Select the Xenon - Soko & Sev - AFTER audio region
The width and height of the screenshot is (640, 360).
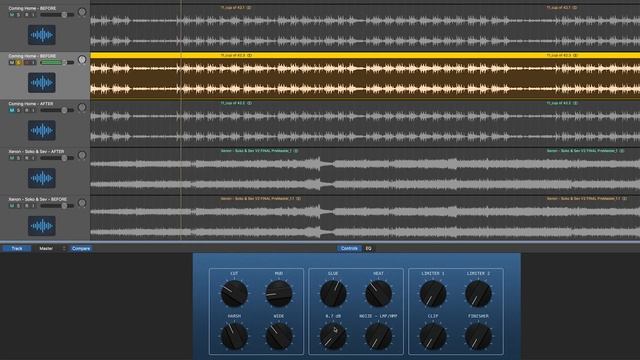click(x=365, y=171)
